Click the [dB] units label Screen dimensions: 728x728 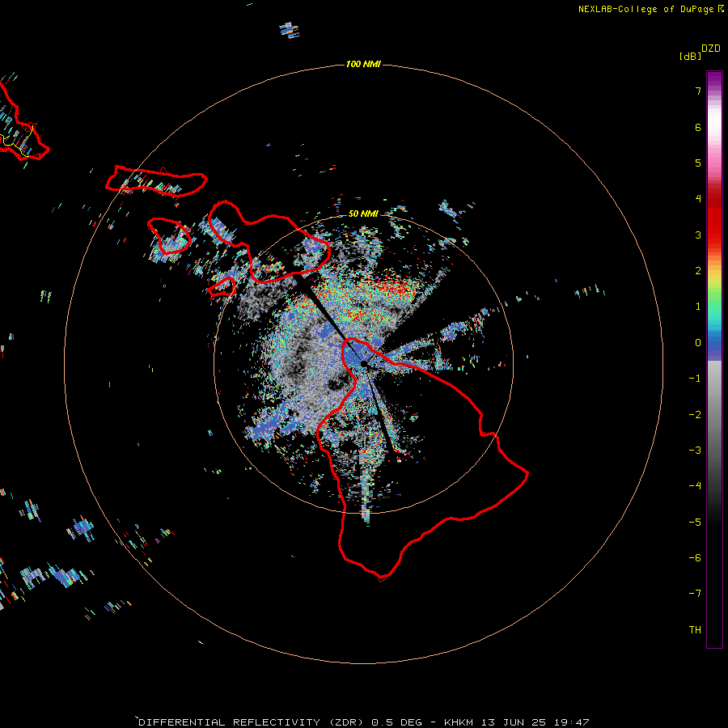coord(690,56)
